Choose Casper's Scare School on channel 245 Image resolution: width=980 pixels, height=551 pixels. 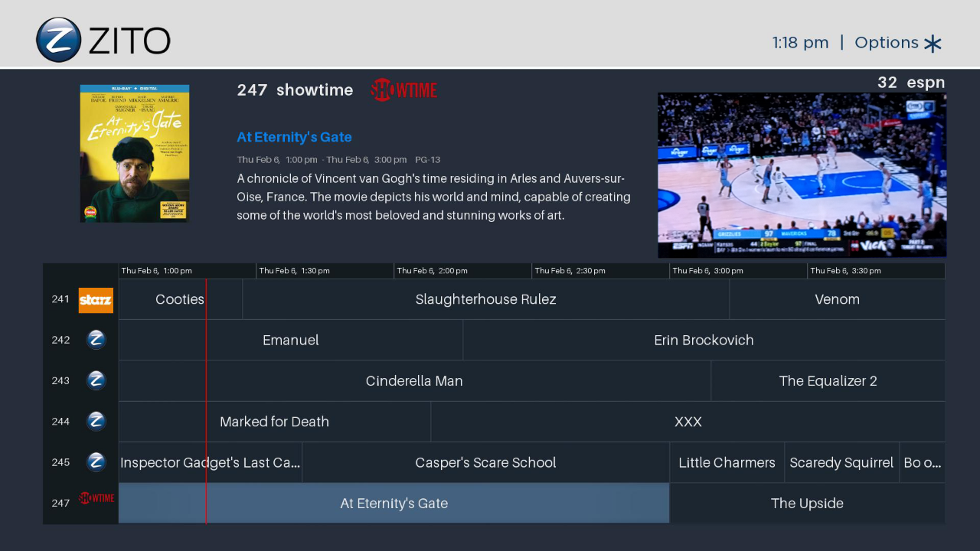coord(485,462)
